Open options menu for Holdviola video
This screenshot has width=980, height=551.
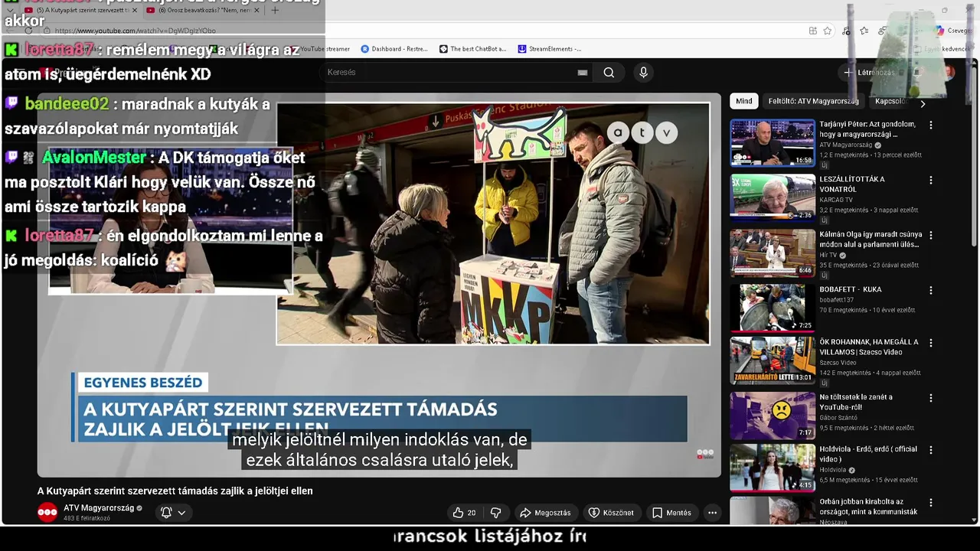click(x=931, y=450)
